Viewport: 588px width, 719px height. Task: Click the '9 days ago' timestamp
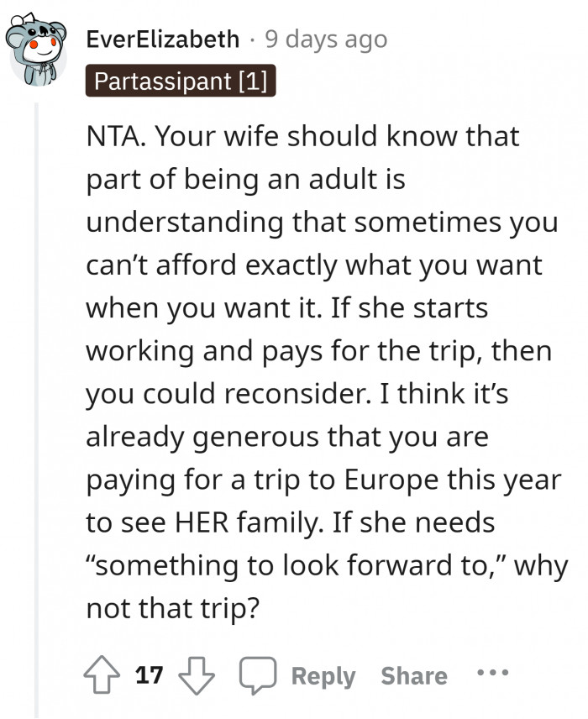pos(326,39)
